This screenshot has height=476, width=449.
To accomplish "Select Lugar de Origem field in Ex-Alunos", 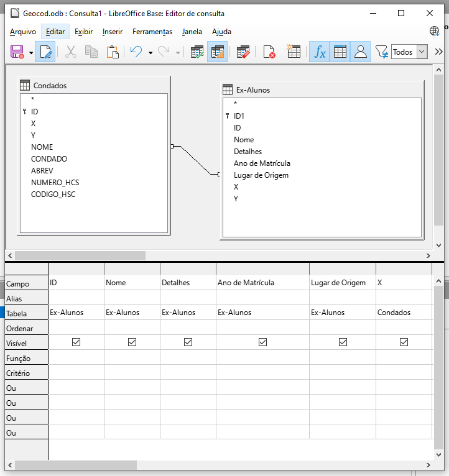I will [x=261, y=175].
